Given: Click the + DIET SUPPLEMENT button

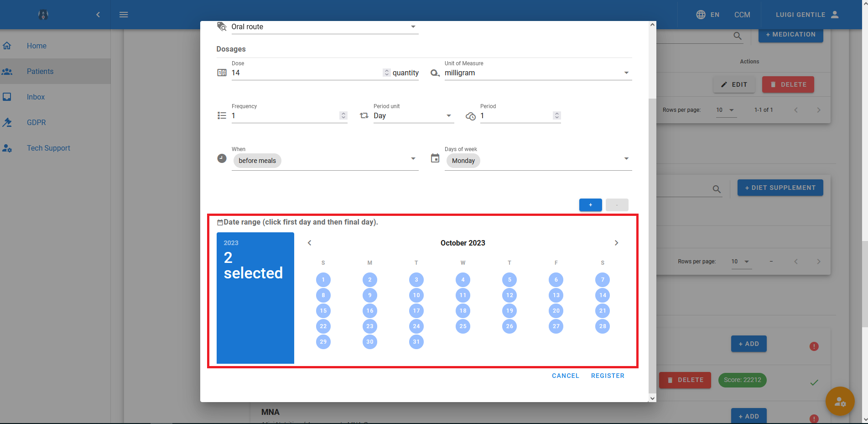Looking at the screenshot, I should [780, 188].
